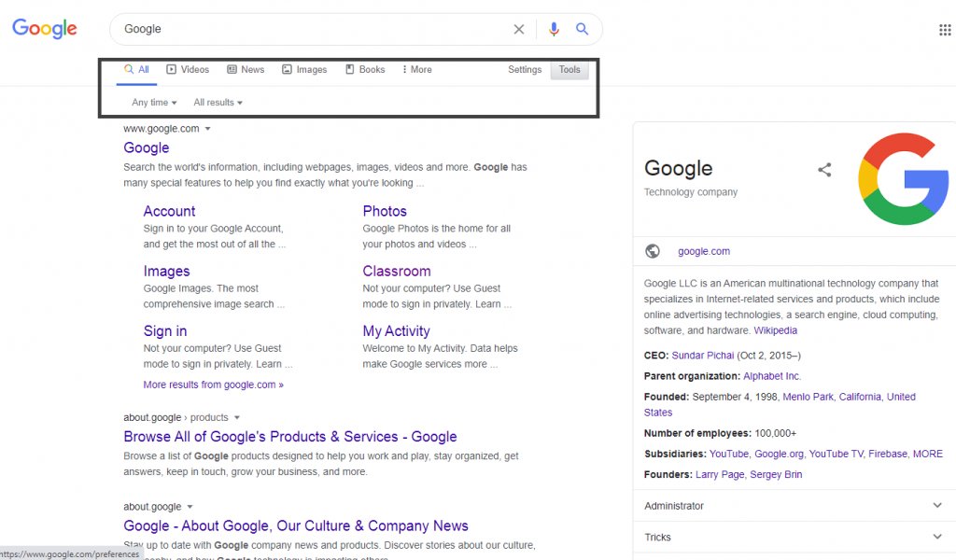Click the Google.org subsidiary link

(x=780, y=454)
